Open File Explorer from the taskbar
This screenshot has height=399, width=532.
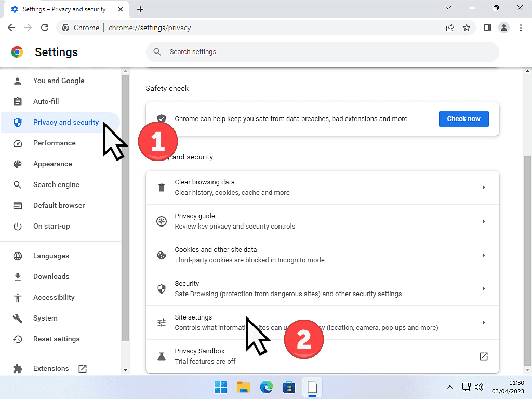point(244,387)
